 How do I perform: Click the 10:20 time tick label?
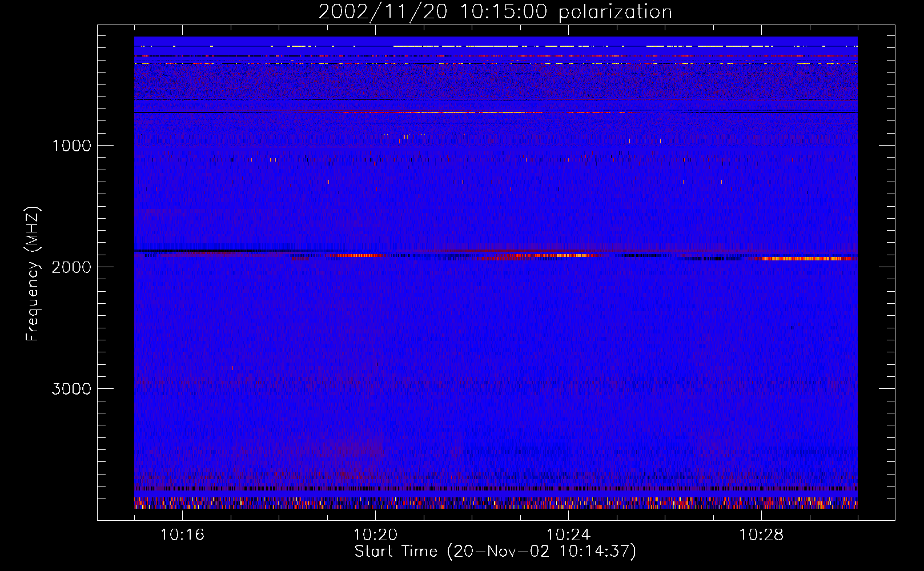(375, 535)
